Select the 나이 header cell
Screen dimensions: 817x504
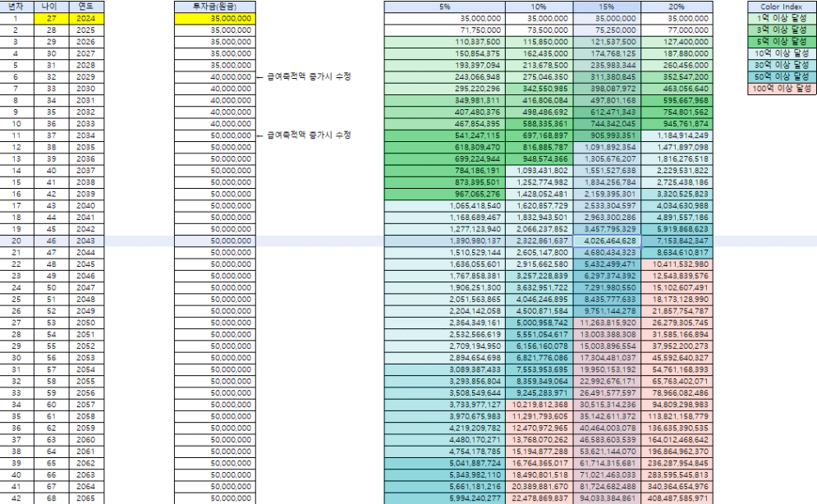pyautogui.click(x=51, y=5)
